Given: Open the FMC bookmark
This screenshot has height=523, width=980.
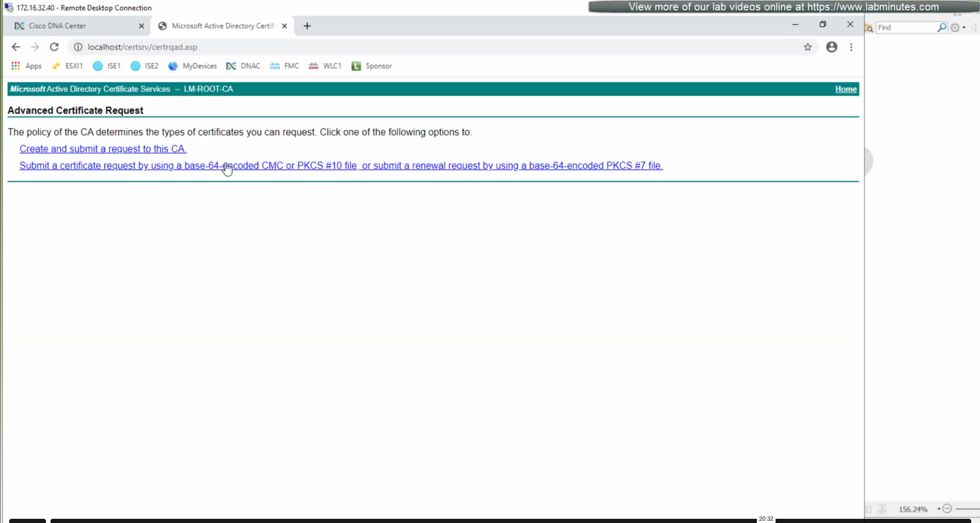Looking at the screenshot, I should (284, 66).
